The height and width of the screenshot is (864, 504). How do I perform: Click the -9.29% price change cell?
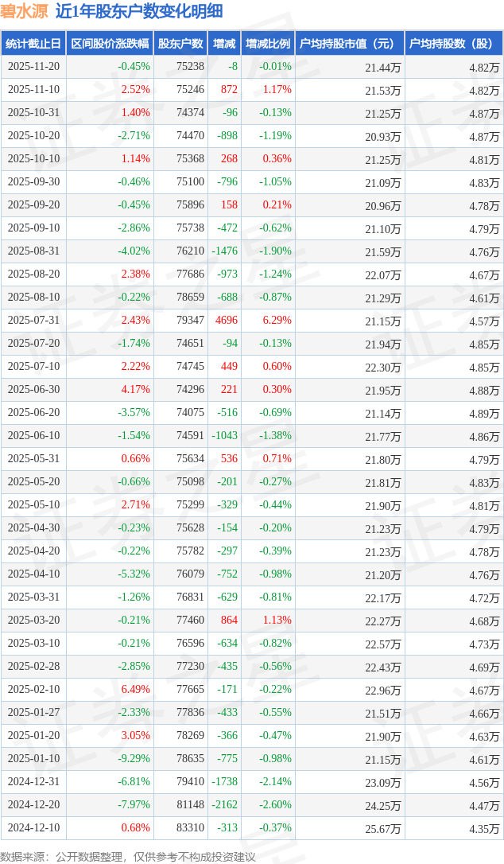[x=134, y=759]
